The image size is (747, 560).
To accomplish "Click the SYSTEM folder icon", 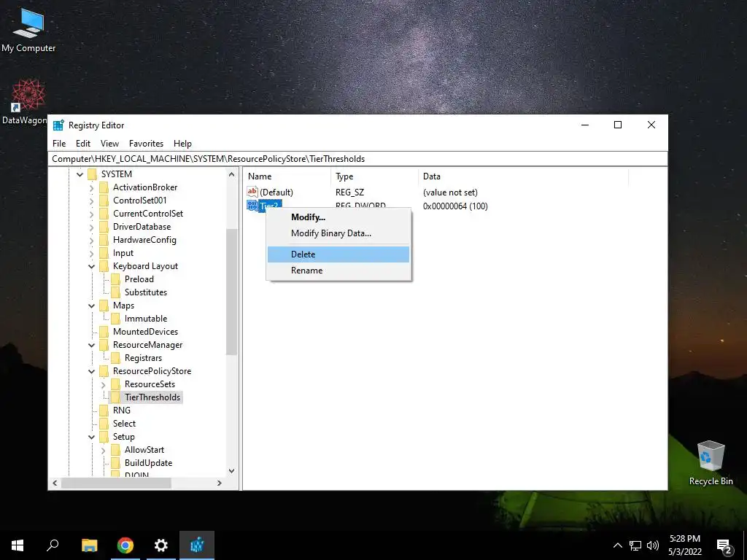I will pos(93,174).
